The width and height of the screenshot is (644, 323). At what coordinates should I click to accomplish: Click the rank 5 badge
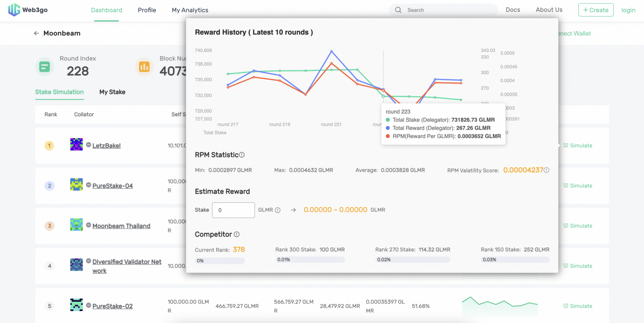click(49, 306)
